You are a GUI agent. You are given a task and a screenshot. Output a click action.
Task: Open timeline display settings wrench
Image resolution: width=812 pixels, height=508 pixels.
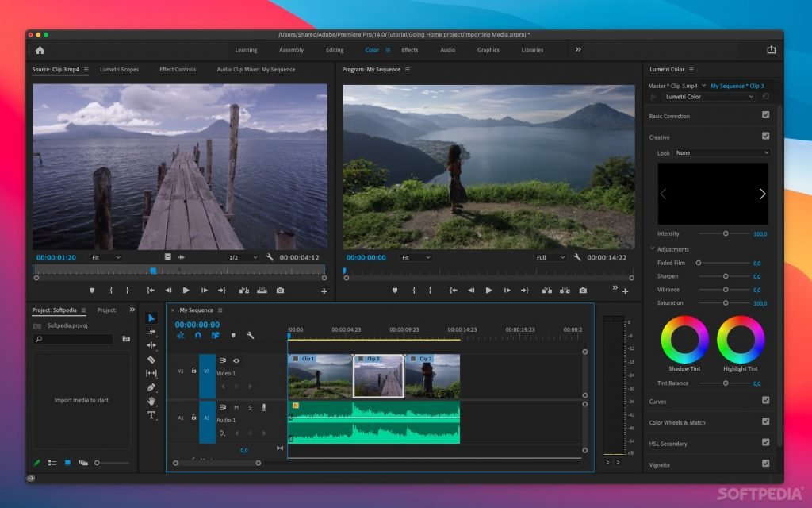coord(251,336)
